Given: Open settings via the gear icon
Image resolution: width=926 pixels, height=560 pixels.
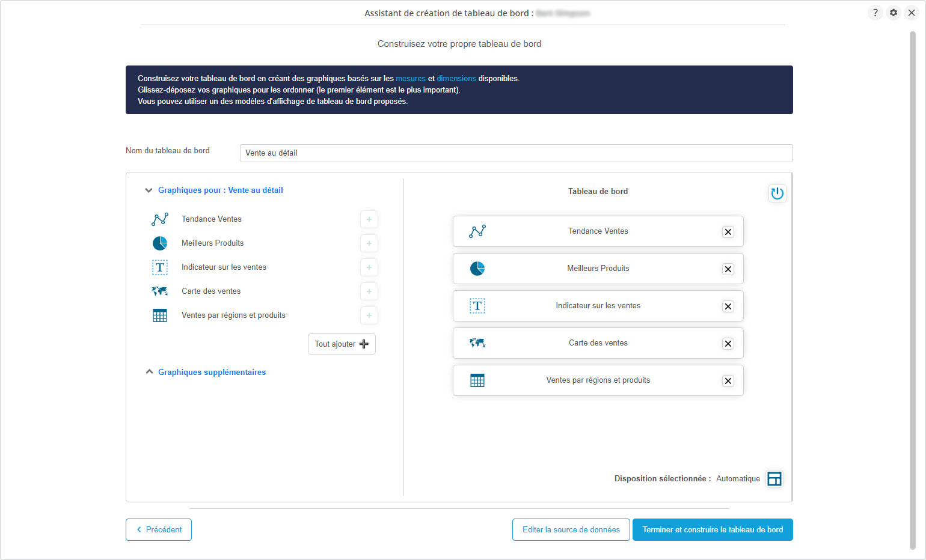Looking at the screenshot, I should click(894, 13).
